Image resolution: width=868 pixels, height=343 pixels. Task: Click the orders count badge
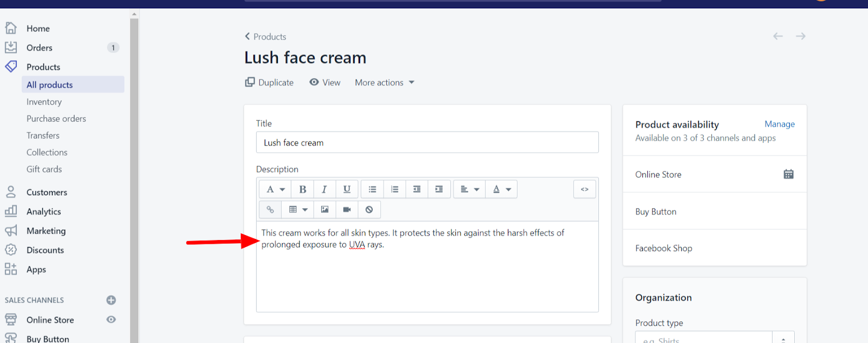113,48
